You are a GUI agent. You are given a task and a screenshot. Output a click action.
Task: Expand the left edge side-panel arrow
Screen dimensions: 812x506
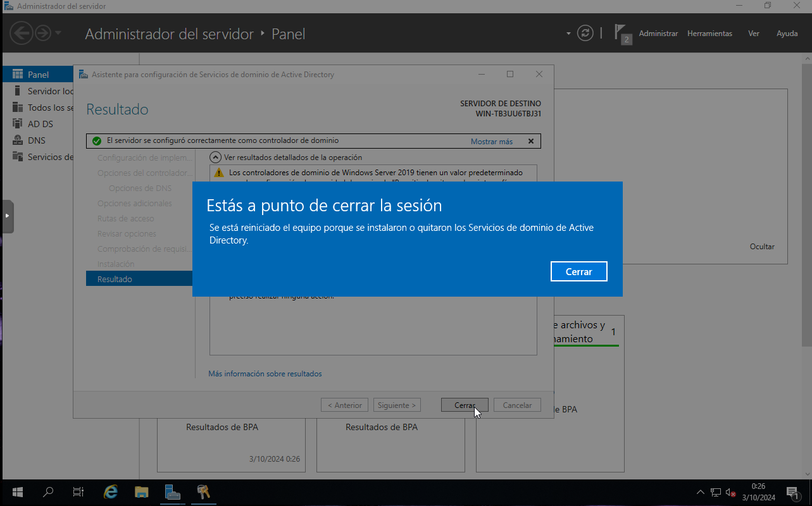[x=8, y=216]
